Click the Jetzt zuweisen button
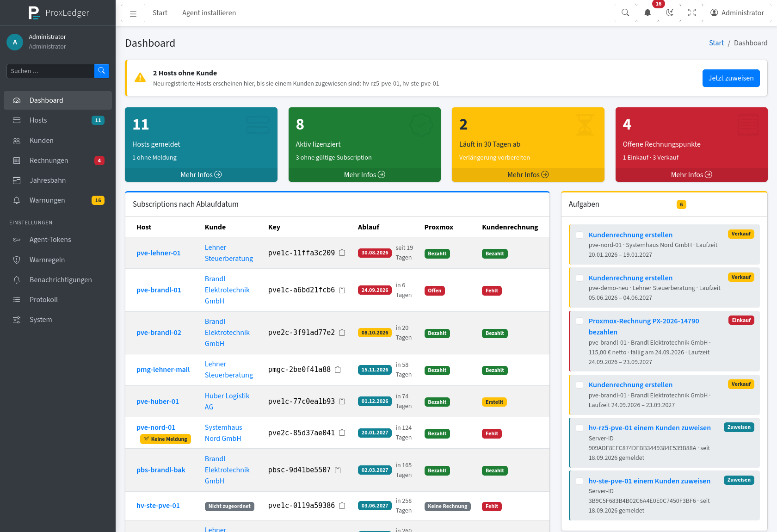The image size is (777, 532). pyautogui.click(x=731, y=78)
